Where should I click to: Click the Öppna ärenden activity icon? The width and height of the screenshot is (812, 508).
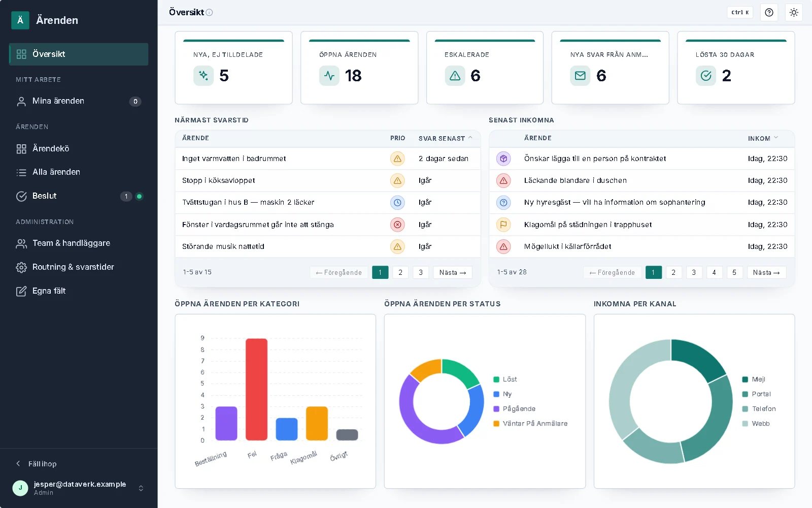coord(329,76)
